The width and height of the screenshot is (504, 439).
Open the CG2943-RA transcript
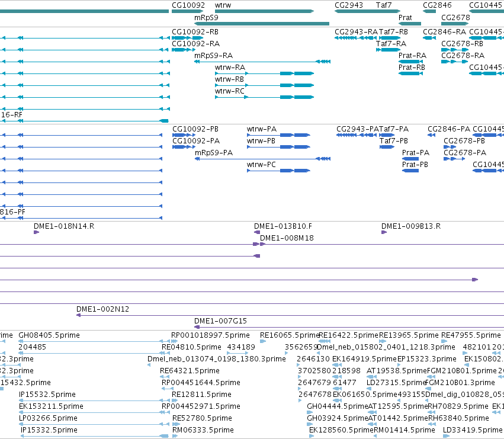point(355,38)
